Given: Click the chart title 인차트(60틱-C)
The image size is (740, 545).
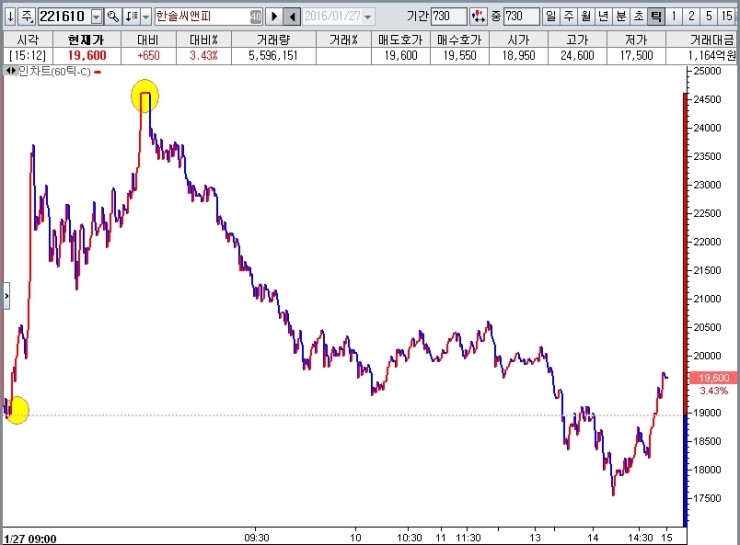Looking at the screenshot, I should point(54,71).
